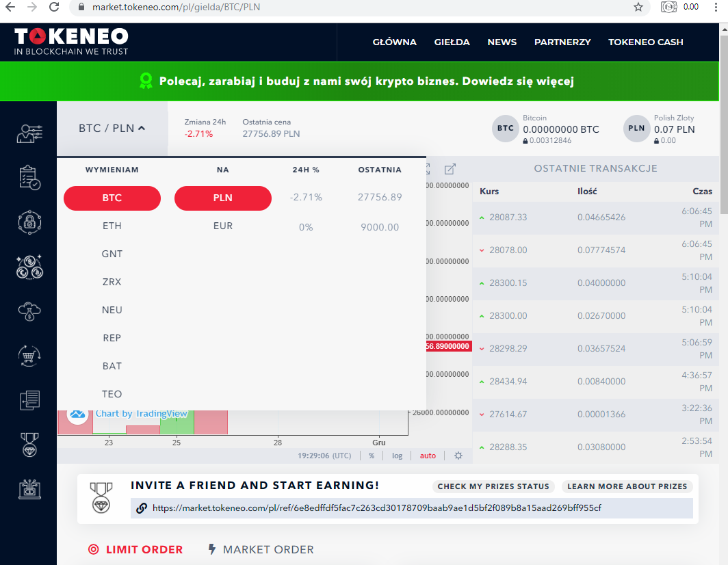The height and width of the screenshot is (565, 728).
Task: Open the clipboard checklist sidebar icon
Action: coord(29,177)
